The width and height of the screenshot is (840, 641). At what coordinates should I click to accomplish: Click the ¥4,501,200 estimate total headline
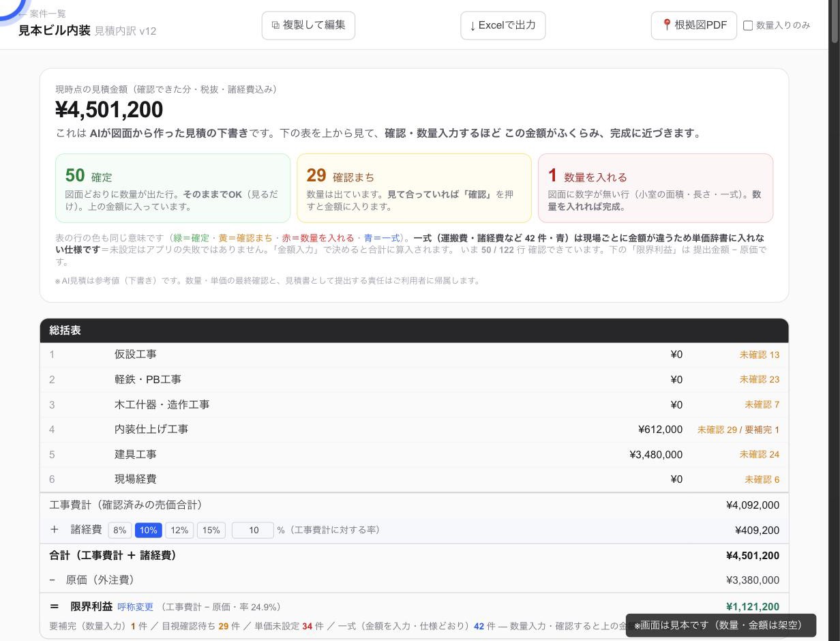[109, 110]
